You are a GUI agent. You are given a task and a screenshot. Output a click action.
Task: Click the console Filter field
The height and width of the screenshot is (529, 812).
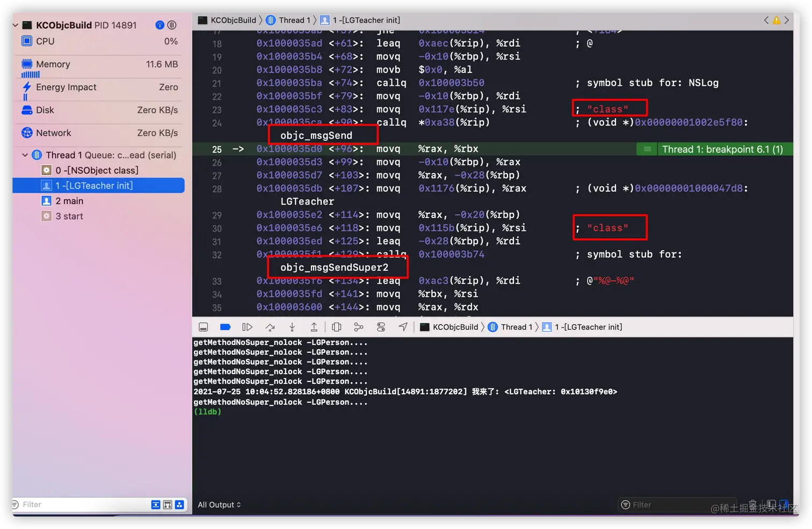point(677,505)
